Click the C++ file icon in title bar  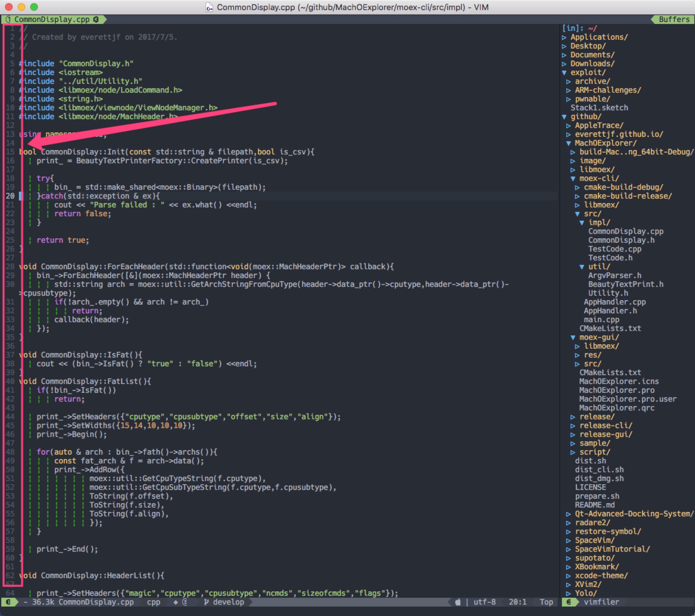[x=209, y=7]
